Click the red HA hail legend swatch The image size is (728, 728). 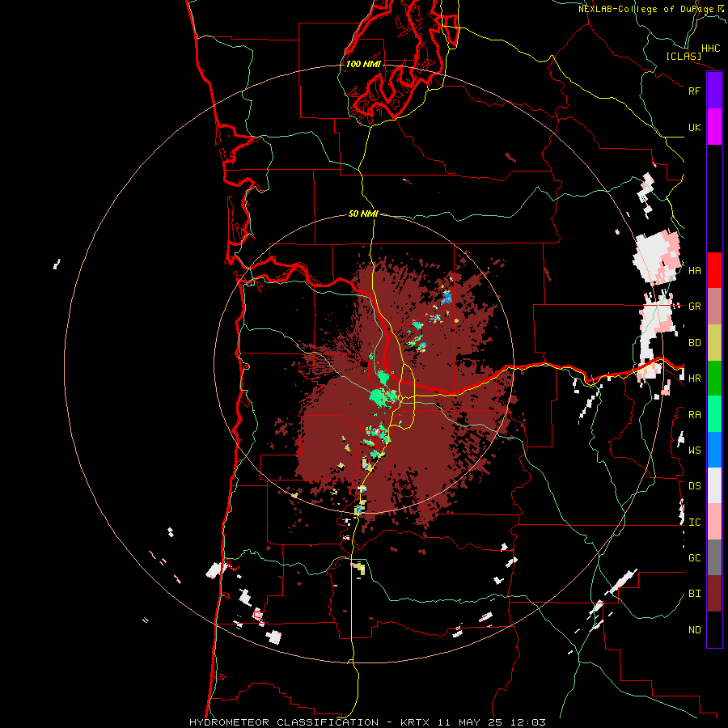pos(714,270)
